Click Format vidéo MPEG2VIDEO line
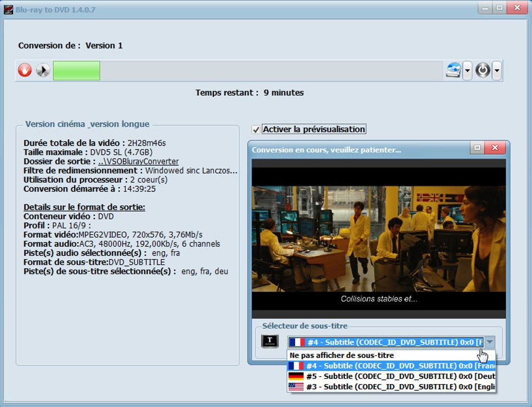Image resolution: width=532 pixels, height=407 pixels. coord(113,235)
